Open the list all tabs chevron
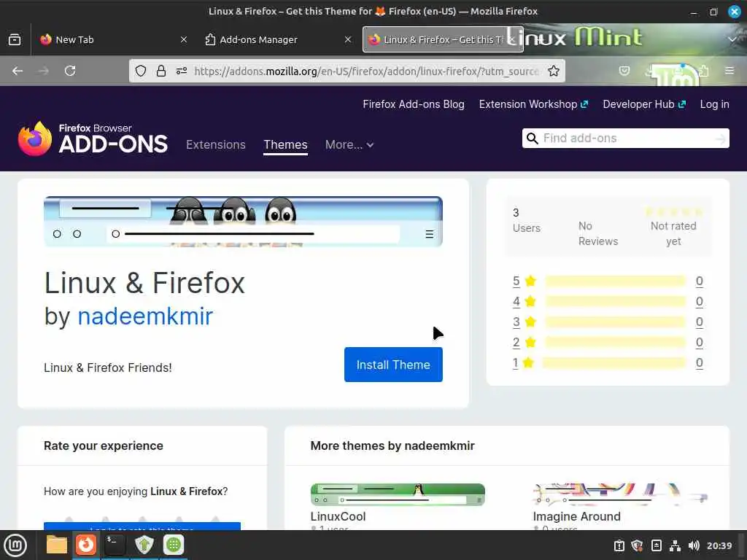747x560 pixels. coord(732,39)
